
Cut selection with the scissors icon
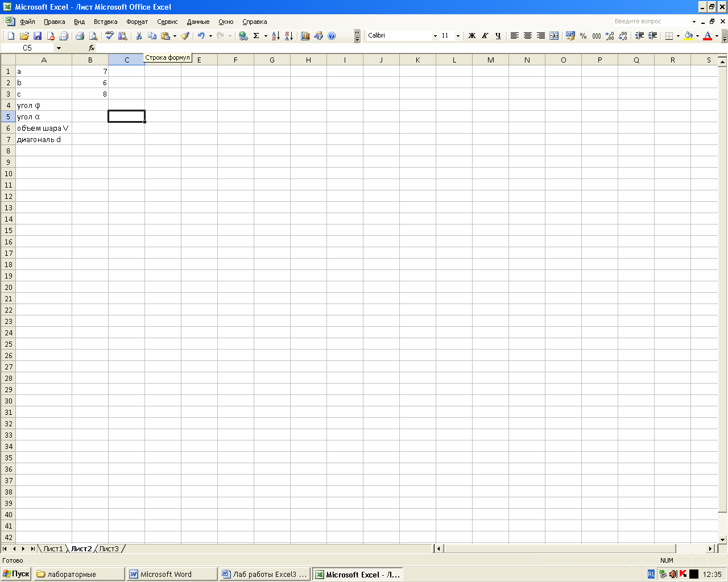point(139,36)
